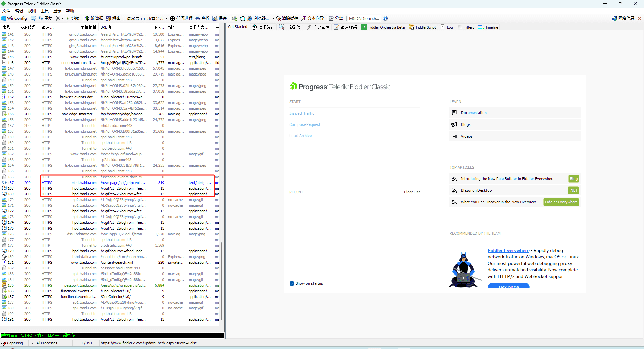Switch to Fiddler Orchestra Beta tab
Screen dimensions: 644x349
click(x=383, y=27)
